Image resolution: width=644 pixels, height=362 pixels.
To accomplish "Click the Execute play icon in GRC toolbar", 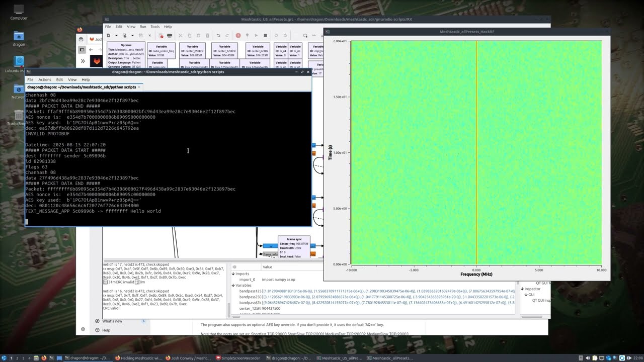I will (256, 36).
